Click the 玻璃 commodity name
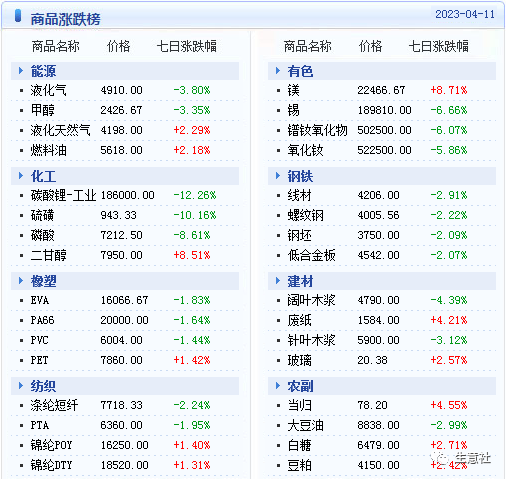This screenshot has width=506, height=479. point(299,360)
